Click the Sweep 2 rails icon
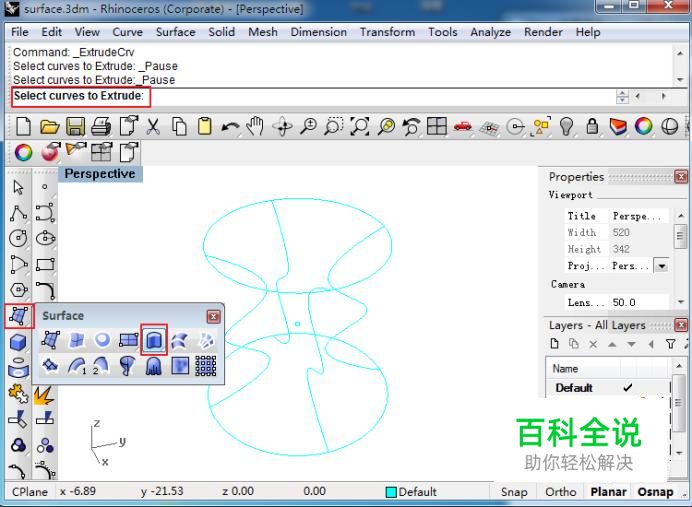The image size is (692, 507). pyautogui.click(x=101, y=366)
